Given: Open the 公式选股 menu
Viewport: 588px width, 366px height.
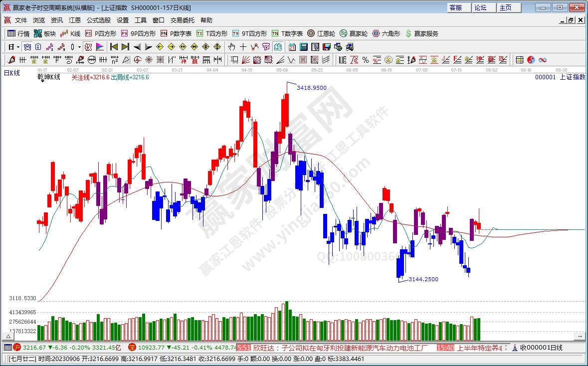Looking at the screenshot, I should pyautogui.click(x=99, y=20).
